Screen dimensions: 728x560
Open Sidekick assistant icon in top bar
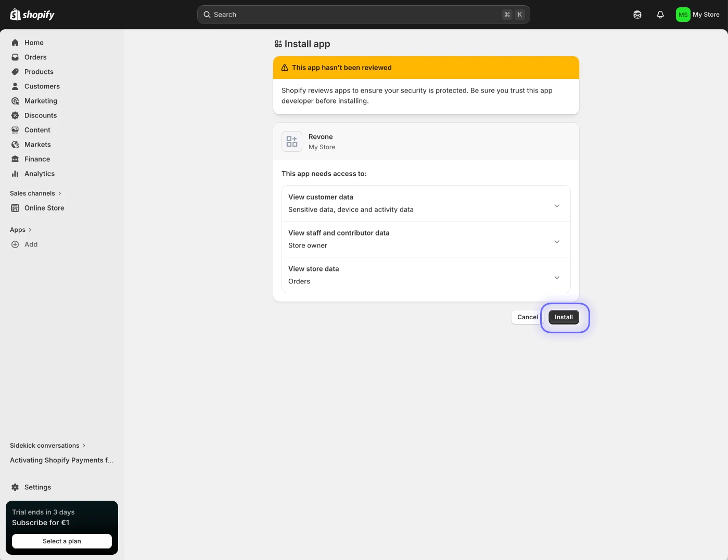point(637,15)
